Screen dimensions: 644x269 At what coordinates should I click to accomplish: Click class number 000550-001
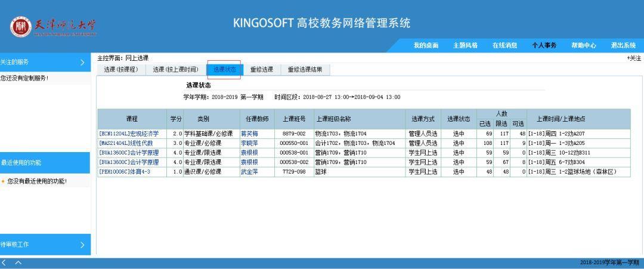(294, 143)
